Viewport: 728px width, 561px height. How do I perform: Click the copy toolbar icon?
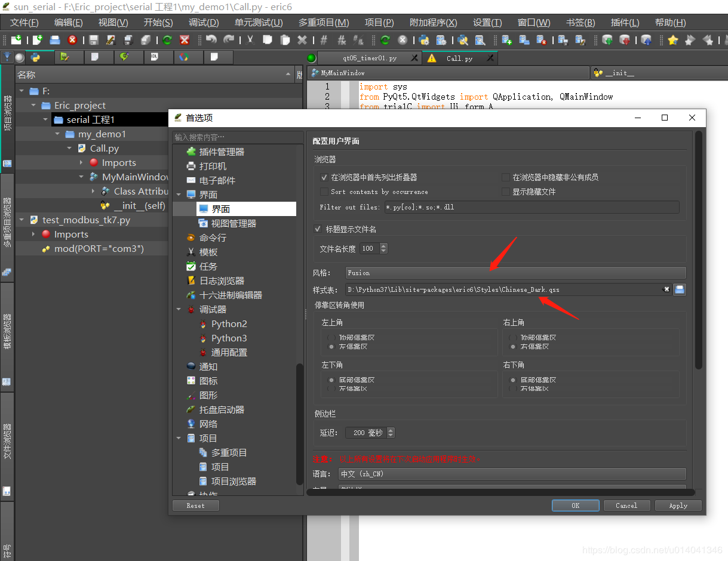click(268, 40)
